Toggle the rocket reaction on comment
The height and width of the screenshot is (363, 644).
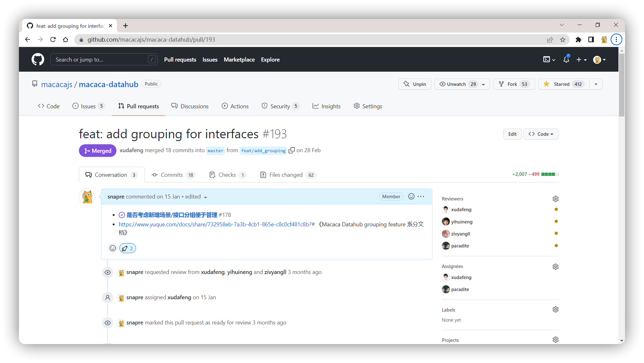point(128,248)
